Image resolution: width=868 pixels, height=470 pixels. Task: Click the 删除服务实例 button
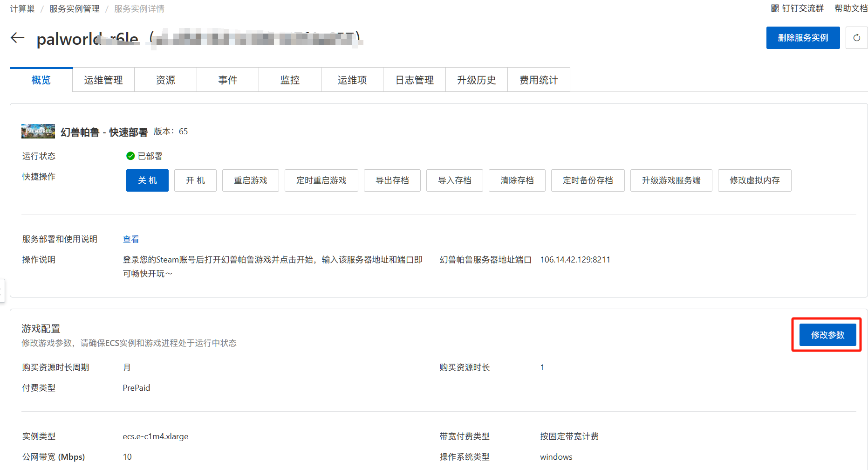tap(803, 38)
